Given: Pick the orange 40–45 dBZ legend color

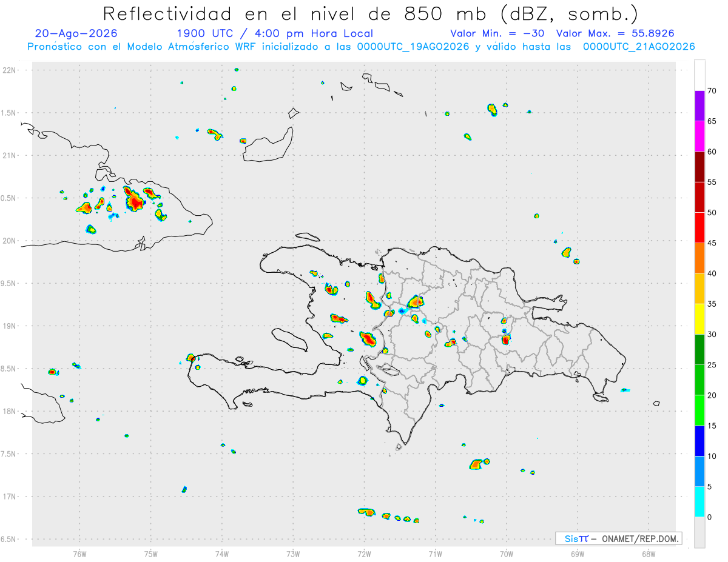Looking at the screenshot, I should point(699,258).
